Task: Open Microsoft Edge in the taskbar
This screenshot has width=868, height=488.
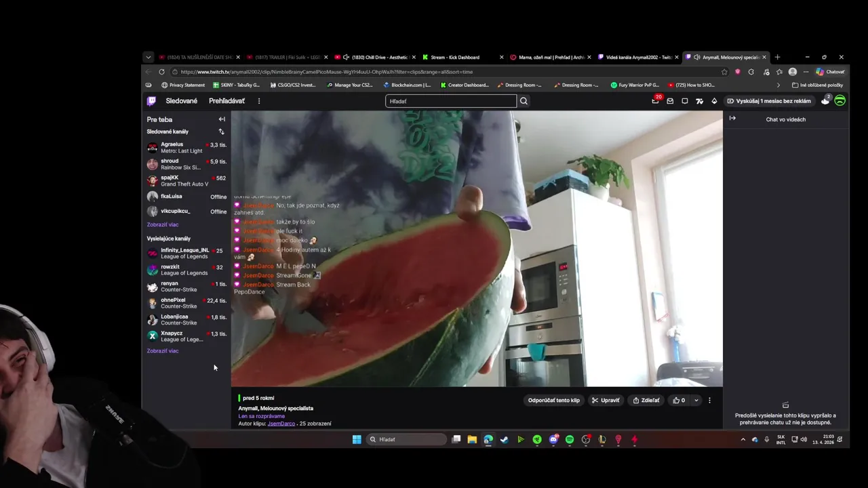Action: (x=488, y=439)
